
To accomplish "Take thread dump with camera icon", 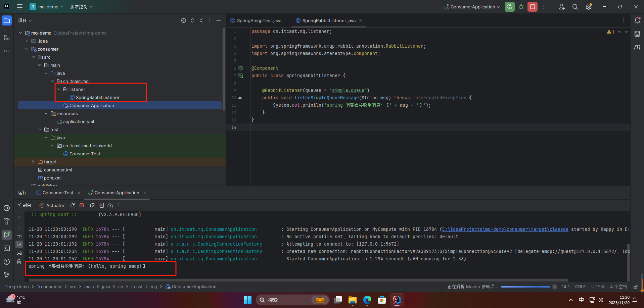I will [93, 205].
